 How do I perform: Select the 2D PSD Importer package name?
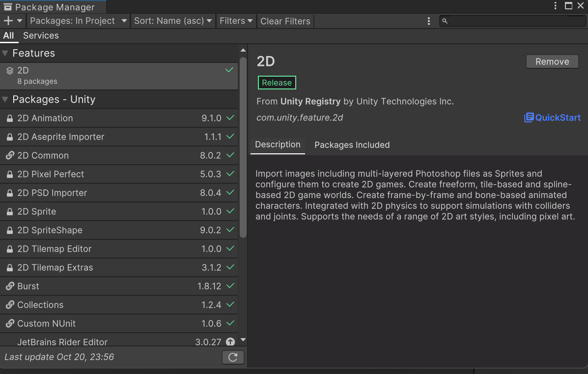pyautogui.click(x=52, y=193)
